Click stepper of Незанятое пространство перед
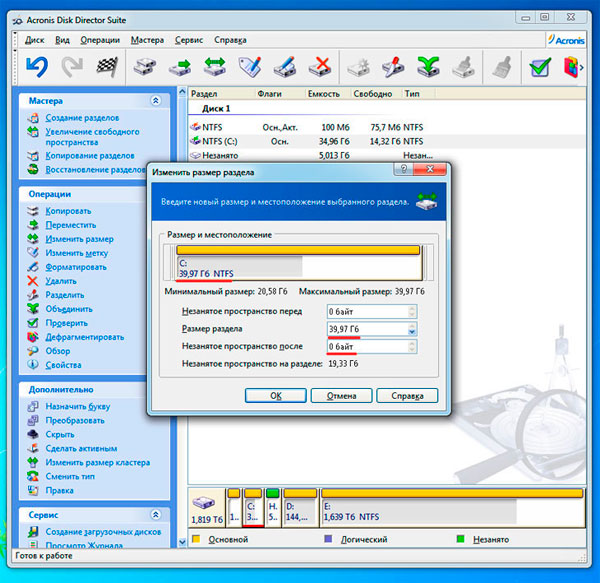 [412, 312]
